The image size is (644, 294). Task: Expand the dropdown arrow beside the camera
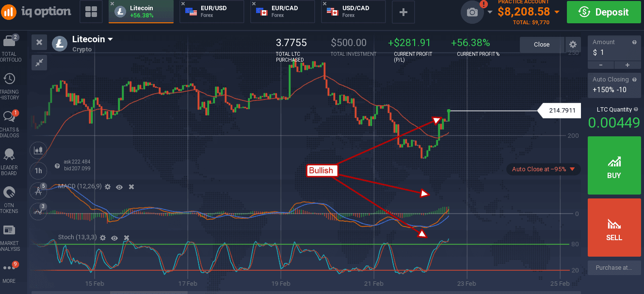pyautogui.click(x=490, y=12)
